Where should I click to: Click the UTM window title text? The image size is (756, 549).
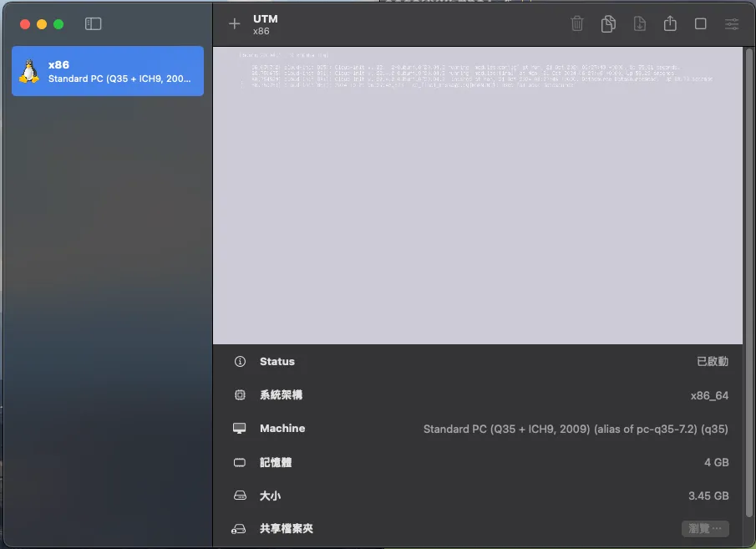tap(265, 18)
